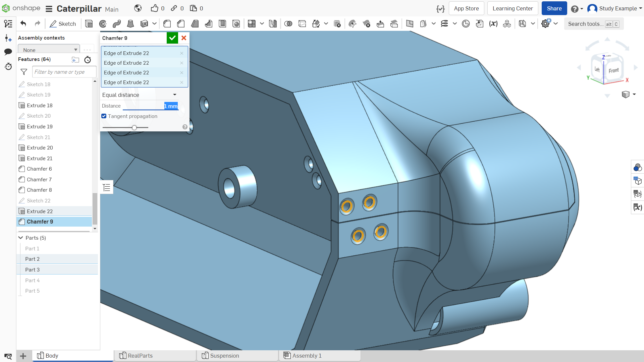Select the Plane tool icon
The width and height of the screenshot is (644, 362).
coord(410,24)
